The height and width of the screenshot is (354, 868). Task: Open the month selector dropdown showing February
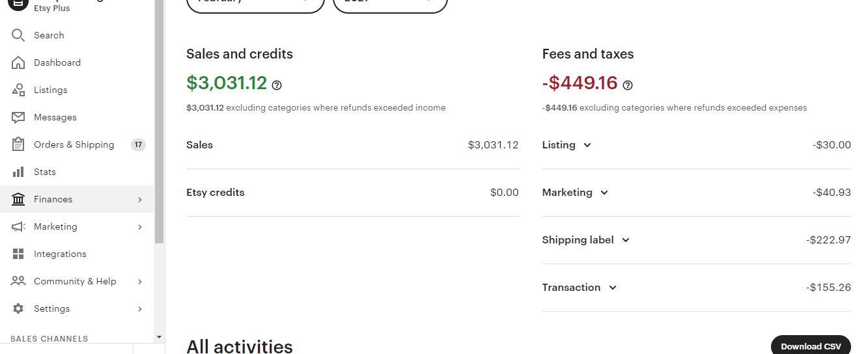[x=255, y=4]
